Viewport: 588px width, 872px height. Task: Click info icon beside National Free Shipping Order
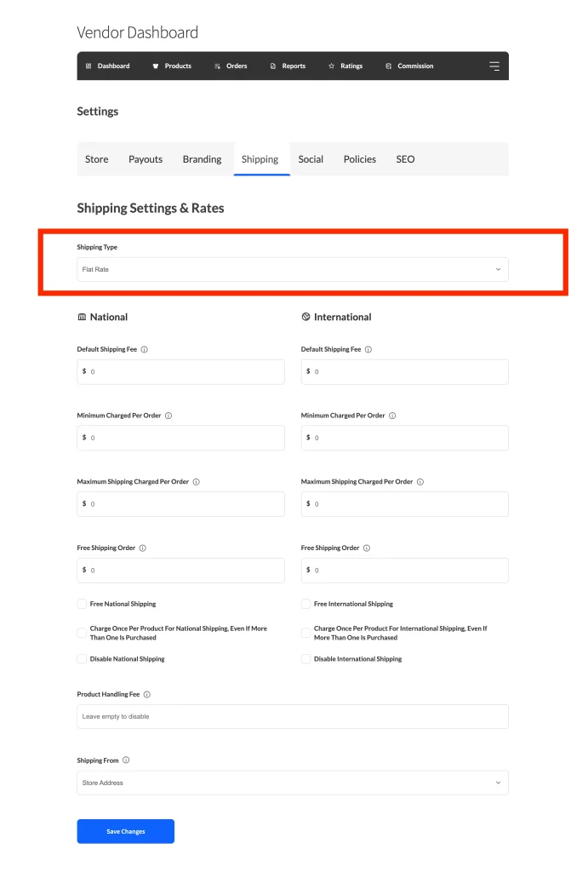[142, 548]
